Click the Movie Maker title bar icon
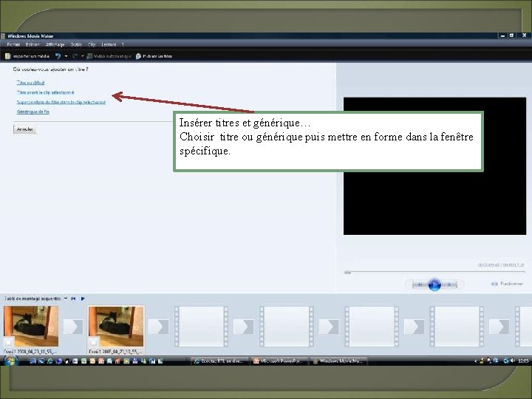The height and width of the screenshot is (399, 532). point(3,36)
